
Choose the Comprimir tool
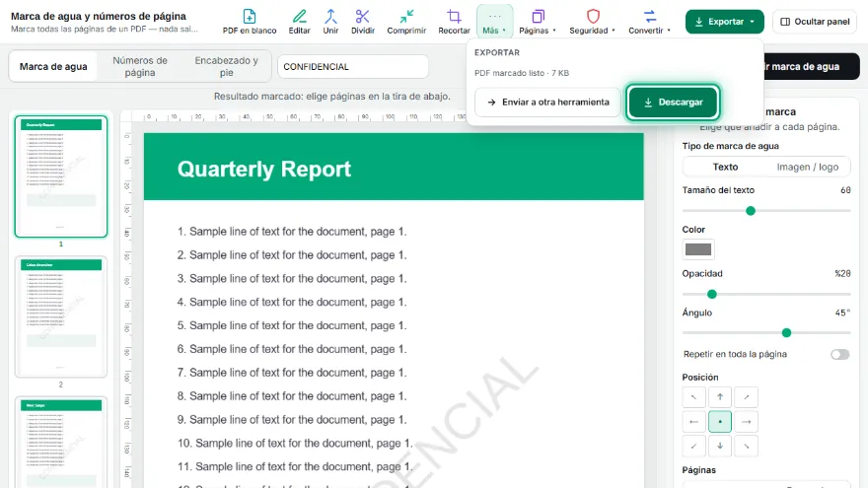click(406, 22)
